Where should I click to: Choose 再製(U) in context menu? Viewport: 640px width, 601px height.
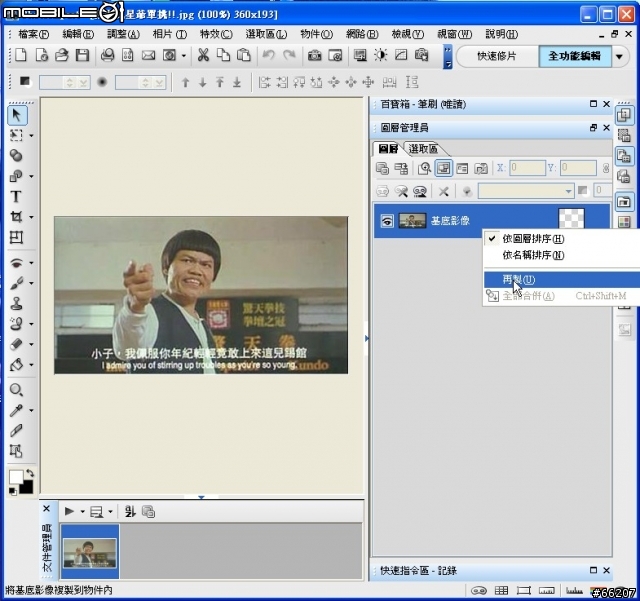562,280
